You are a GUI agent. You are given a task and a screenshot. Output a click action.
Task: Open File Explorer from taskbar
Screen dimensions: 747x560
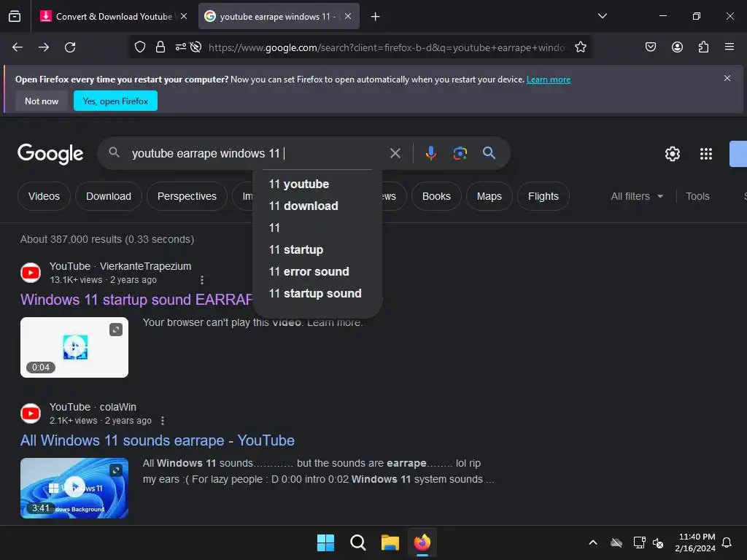(390, 542)
